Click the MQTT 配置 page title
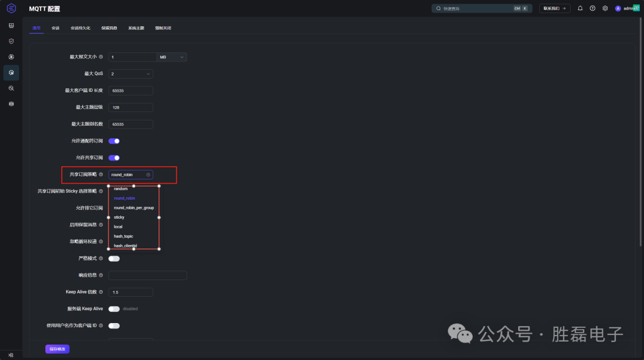 pyautogui.click(x=44, y=8)
